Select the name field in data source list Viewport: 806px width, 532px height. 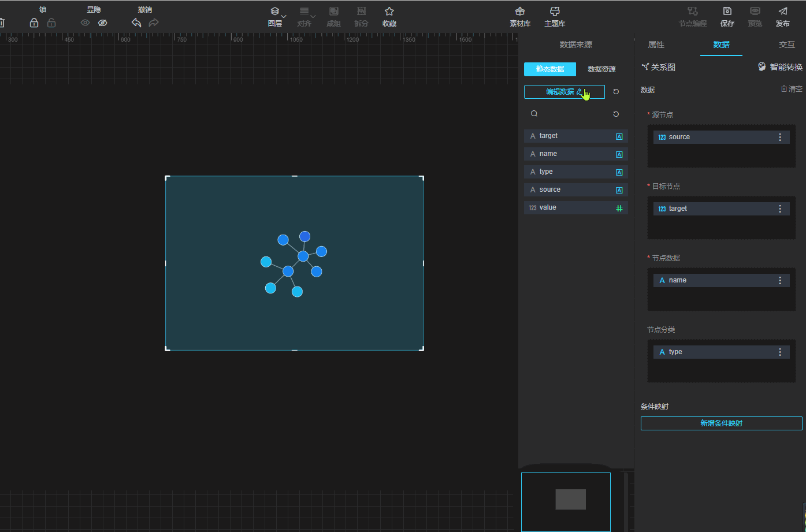click(x=576, y=154)
